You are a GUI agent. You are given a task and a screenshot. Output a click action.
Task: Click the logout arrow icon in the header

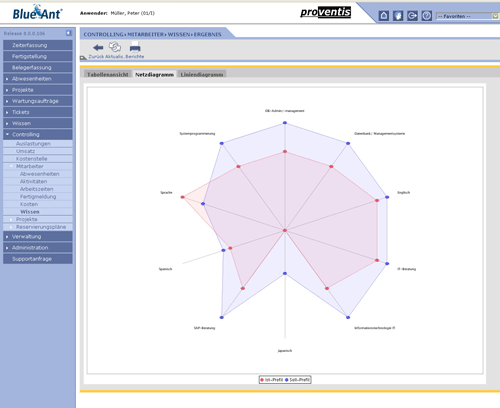click(412, 16)
